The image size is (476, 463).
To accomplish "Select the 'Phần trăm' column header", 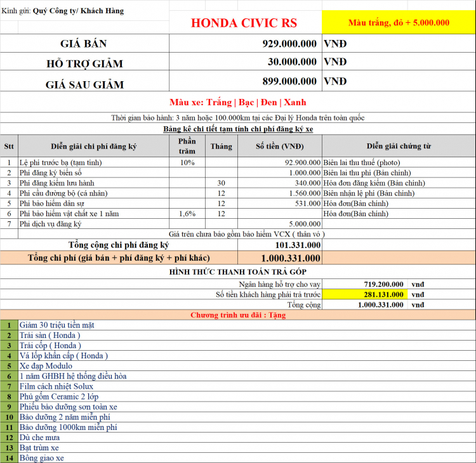I will coord(187,146).
